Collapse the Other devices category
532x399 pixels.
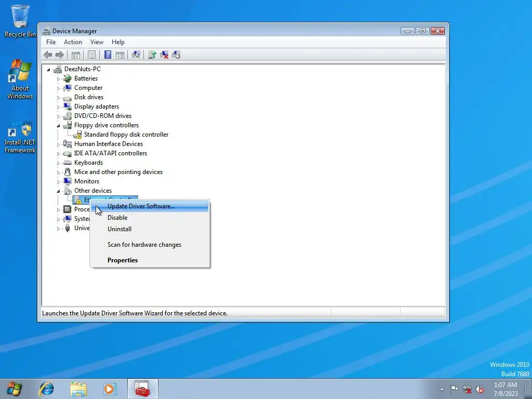58,191
